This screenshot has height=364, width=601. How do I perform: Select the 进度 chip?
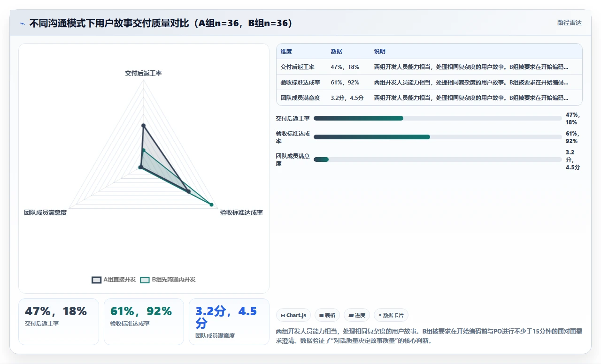point(357,315)
